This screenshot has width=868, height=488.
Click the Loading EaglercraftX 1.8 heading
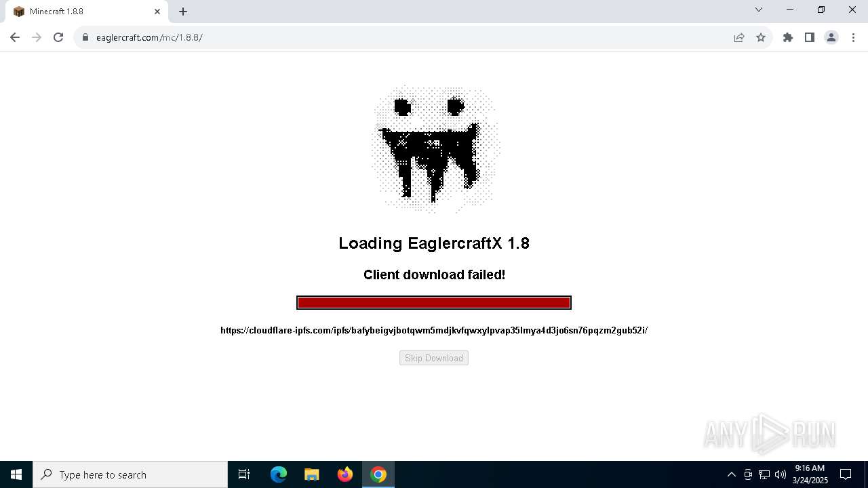coord(434,243)
